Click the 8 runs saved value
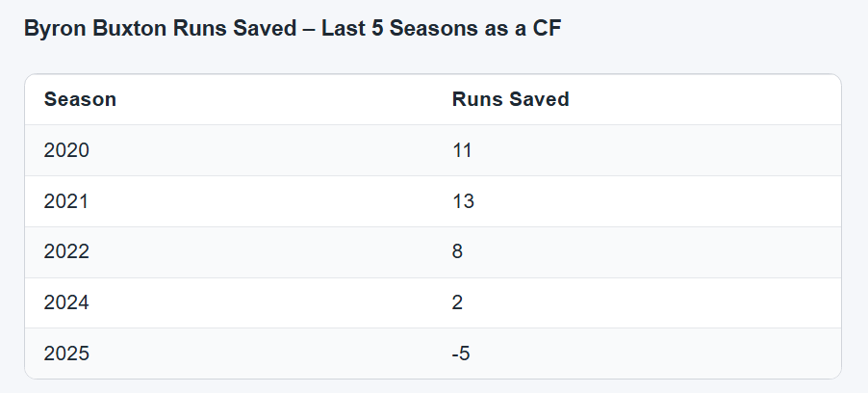Image resolution: width=868 pixels, height=393 pixels. coord(458,252)
